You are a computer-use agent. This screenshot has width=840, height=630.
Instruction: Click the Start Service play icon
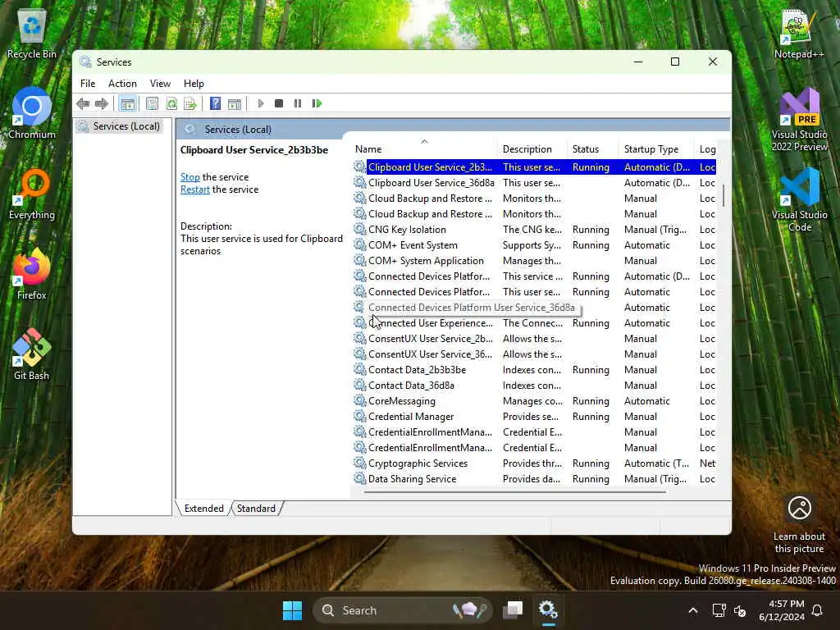pyautogui.click(x=260, y=103)
